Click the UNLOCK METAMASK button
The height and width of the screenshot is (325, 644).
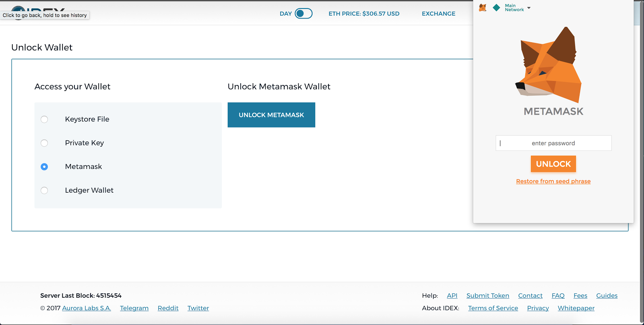pos(271,115)
